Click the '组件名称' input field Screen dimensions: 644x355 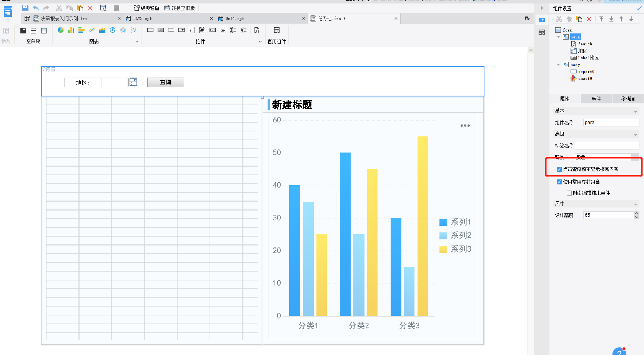[611, 123]
